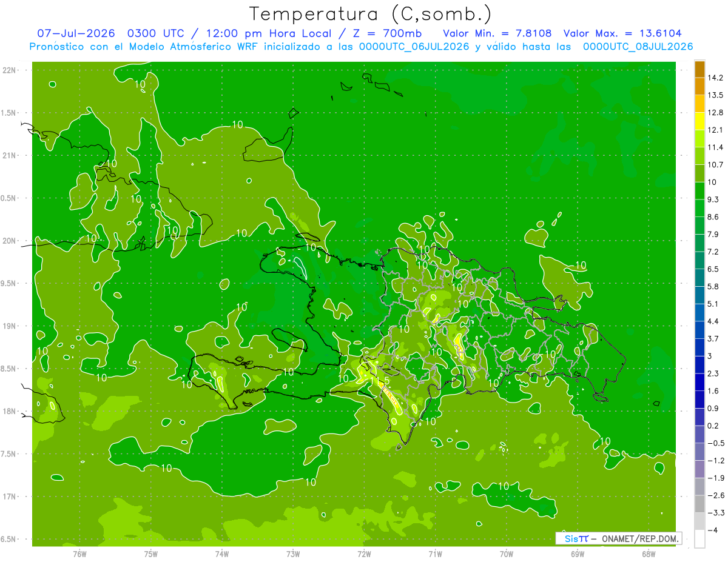The width and height of the screenshot is (728, 562).
Task: Select the "07-Jul-2026" date text
Action: (75, 33)
